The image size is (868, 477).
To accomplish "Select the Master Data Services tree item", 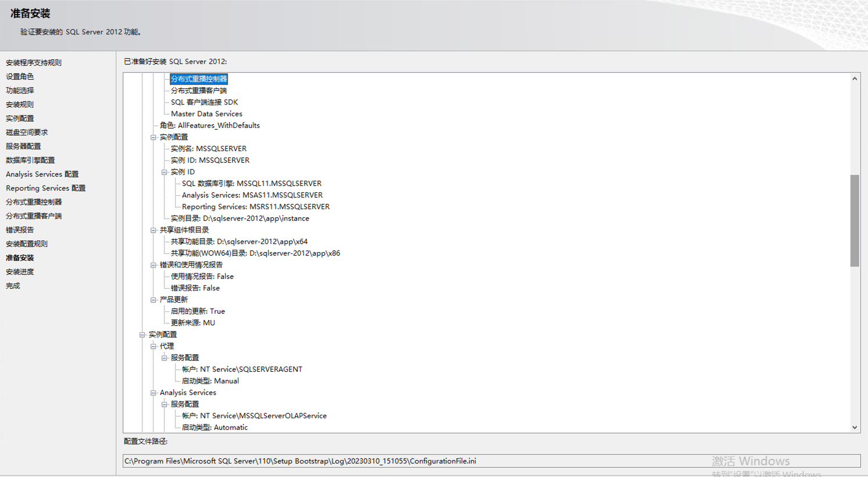I will (x=206, y=114).
